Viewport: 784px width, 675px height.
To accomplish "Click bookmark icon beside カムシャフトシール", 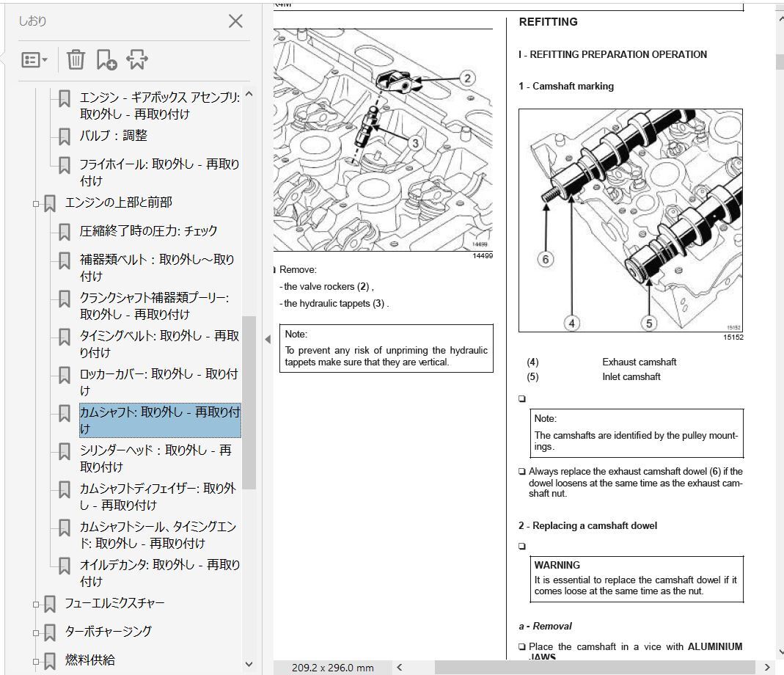I will (64, 528).
